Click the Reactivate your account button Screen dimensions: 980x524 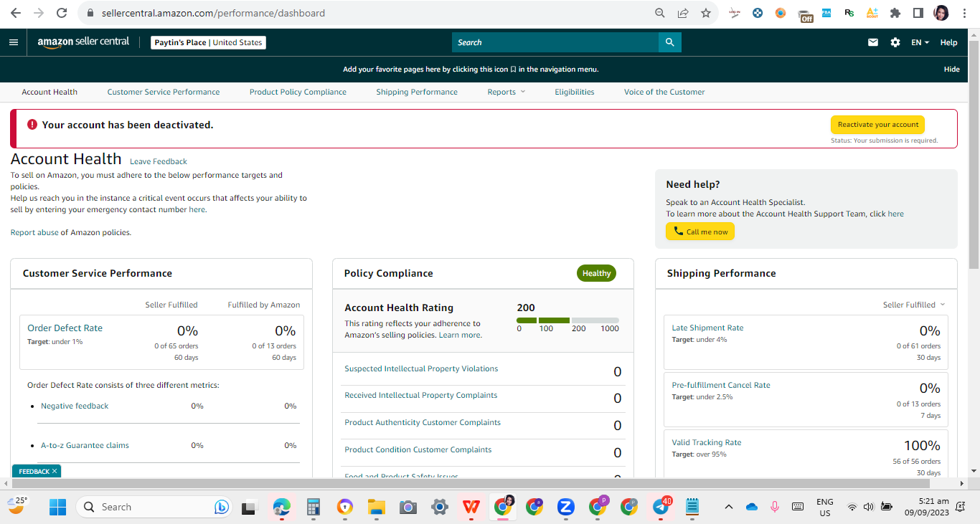coord(878,125)
